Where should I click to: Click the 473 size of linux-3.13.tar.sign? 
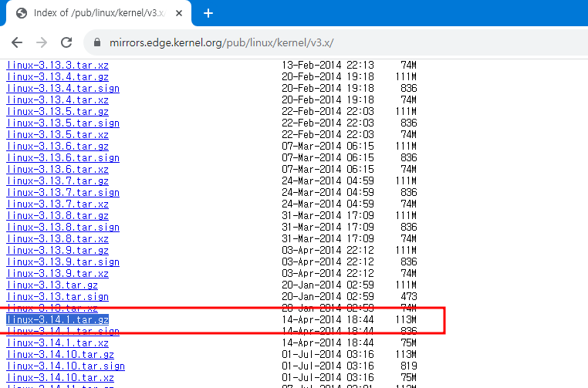point(409,297)
